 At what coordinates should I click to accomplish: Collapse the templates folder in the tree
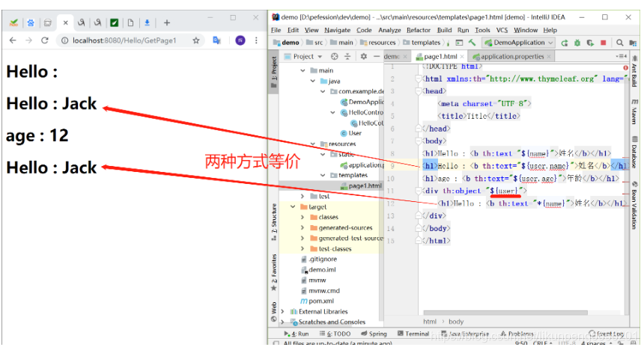tap(323, 175)
